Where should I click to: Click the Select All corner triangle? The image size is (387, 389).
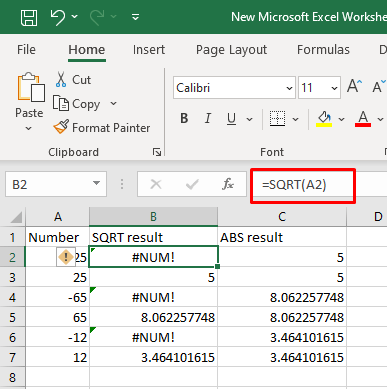[x=17, y=217]
